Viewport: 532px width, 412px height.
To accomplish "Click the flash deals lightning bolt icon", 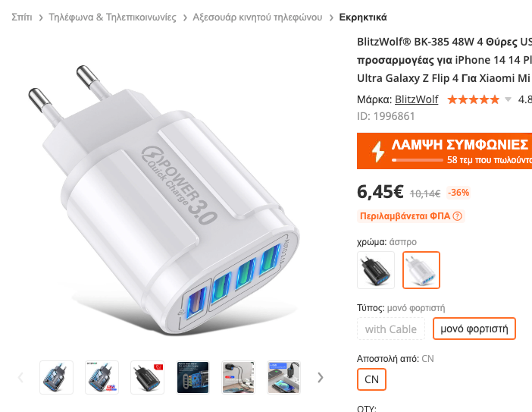I will pos(377,151).
